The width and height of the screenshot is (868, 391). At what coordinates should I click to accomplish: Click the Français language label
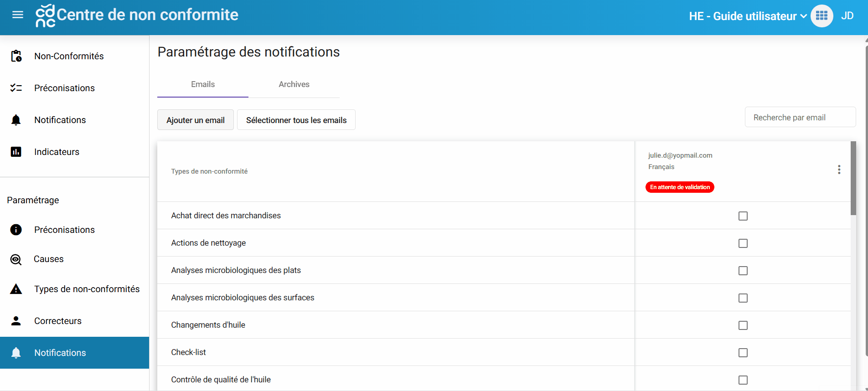(x=661, y=167)
